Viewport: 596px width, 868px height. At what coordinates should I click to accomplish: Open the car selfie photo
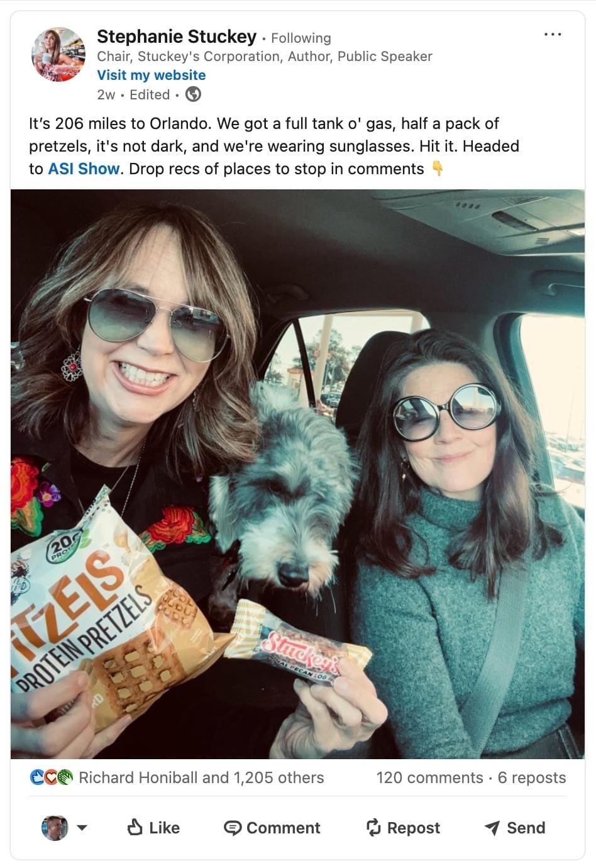[x=297, y=474]
